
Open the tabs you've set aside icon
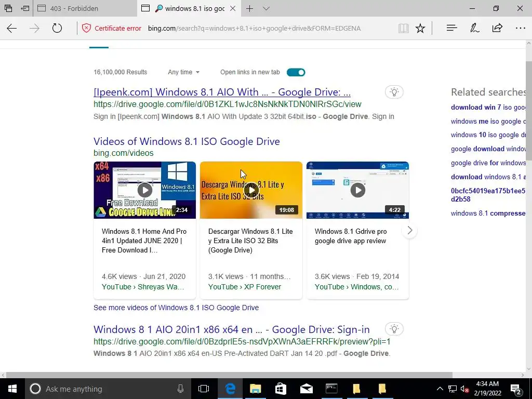pos(8,8)
